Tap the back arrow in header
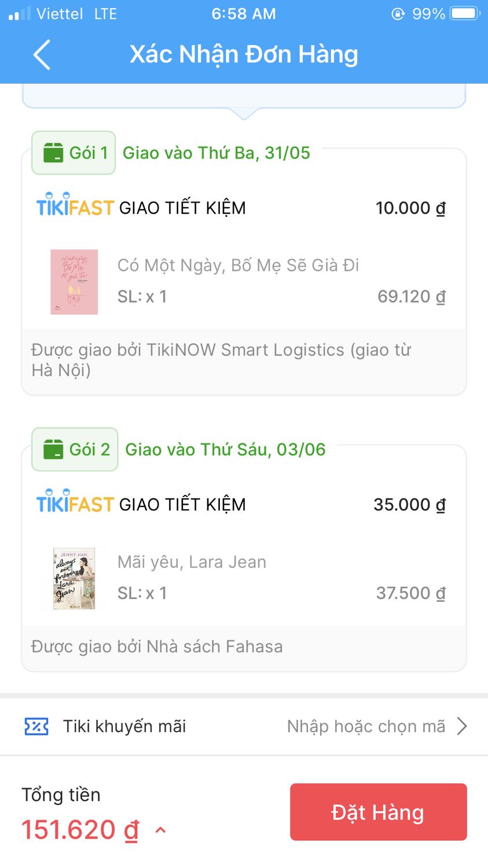The height and width of the screenshot is (868, 488). (42, 55)
